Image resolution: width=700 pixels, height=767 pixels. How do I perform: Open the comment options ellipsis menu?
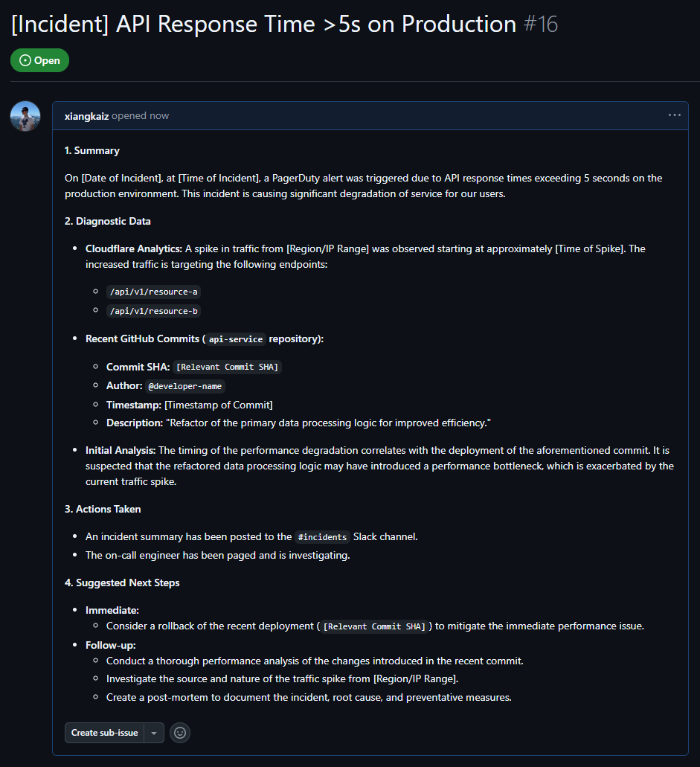(x=674, y=115)
